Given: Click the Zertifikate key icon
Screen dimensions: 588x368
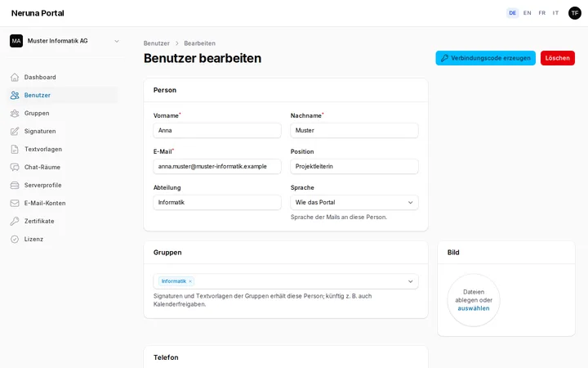Looking at the screenshot, I should click(15, 221).
